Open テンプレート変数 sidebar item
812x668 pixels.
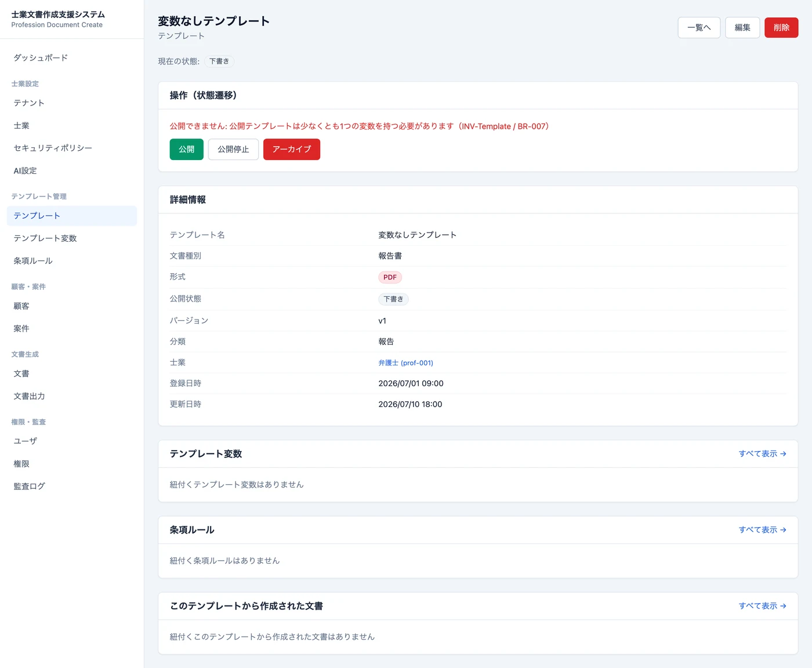pos(72,238)
